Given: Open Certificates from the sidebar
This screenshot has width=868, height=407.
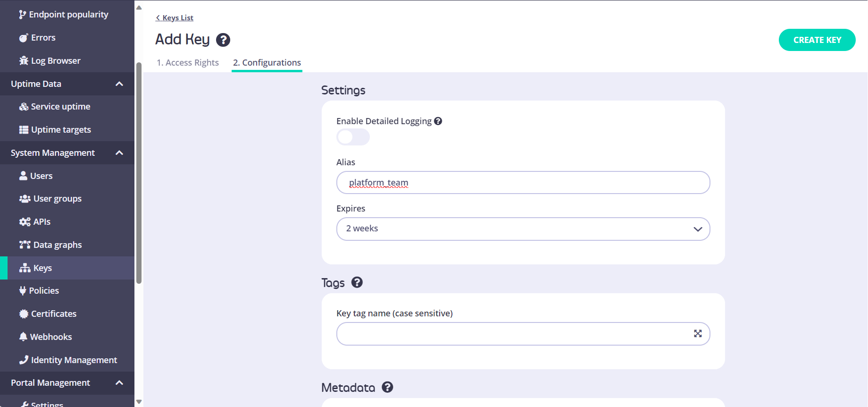Looking at the screenshot, I should (x=53, y=314).
